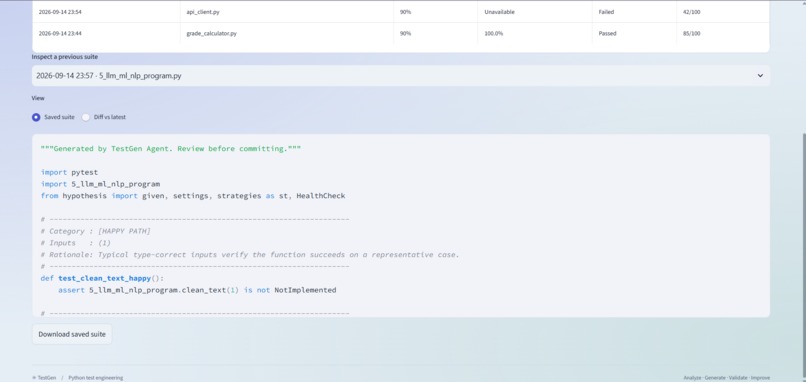Click the TestGen footer label
Viewport: 806px width, 382px height.
[44, 378]
